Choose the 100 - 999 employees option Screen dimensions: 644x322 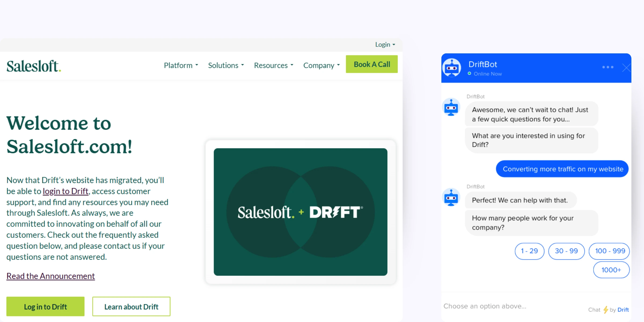pyautogui.click(x=609, y=251)
